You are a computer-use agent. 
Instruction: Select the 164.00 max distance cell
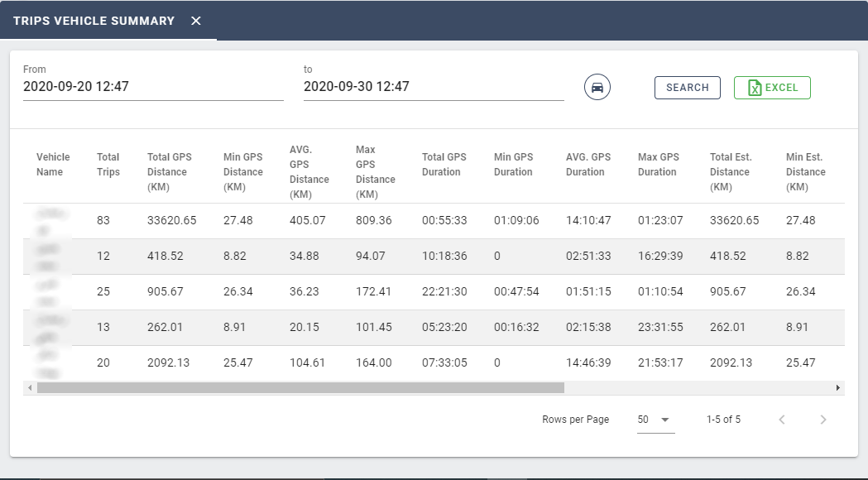[374, 362]
